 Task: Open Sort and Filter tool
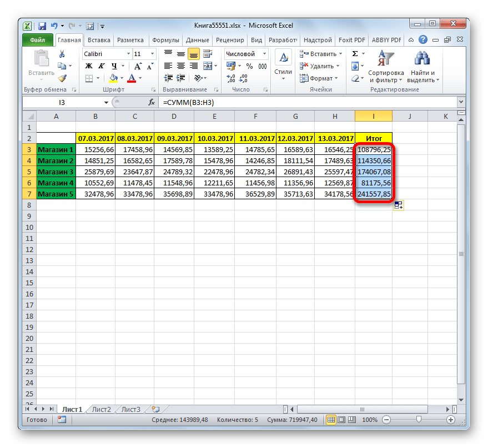click(x=385, y=66)
